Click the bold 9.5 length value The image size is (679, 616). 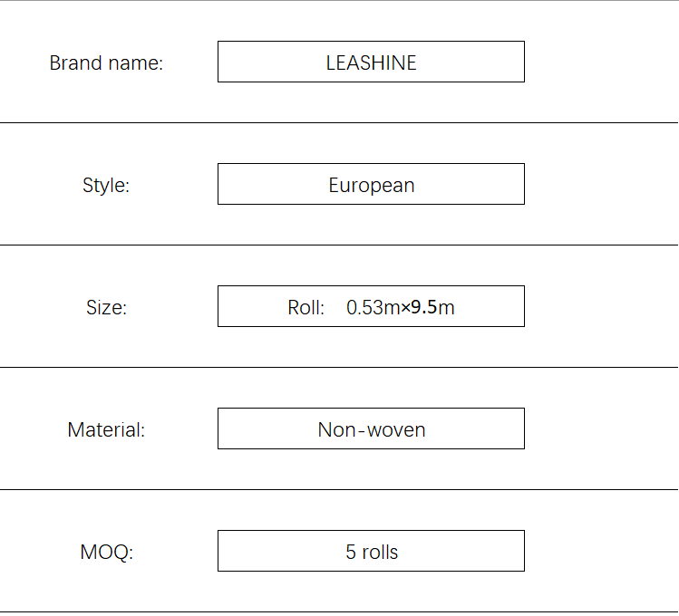coord(423,308)
